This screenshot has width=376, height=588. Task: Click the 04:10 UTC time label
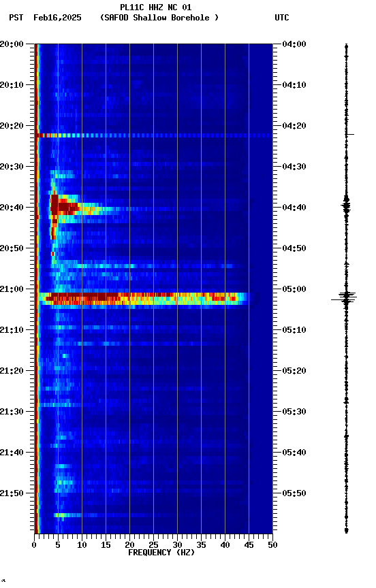point(294,85)
